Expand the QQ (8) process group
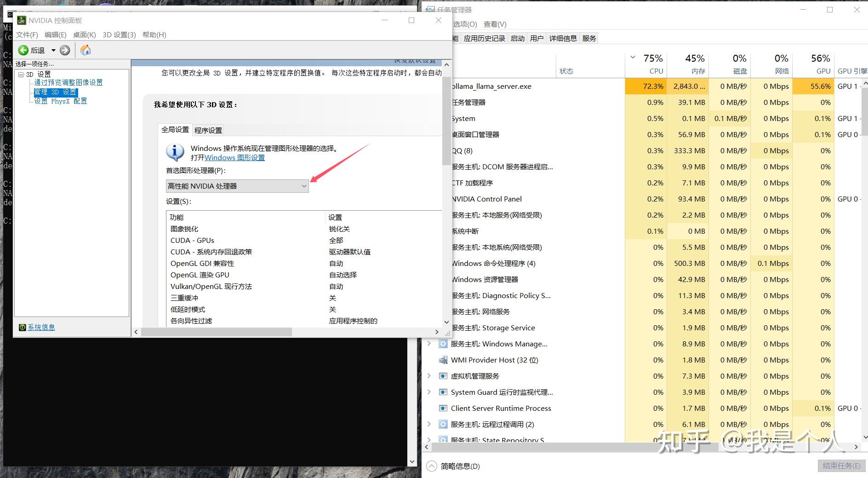The width and height of the screenshot is (868, 478). [429, 150]
